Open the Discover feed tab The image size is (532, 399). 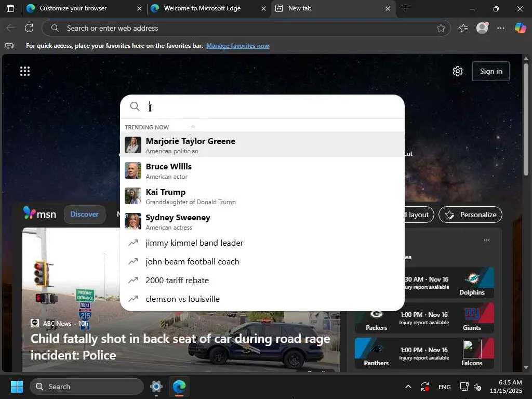pyautogui.click(x=85, y=215)
